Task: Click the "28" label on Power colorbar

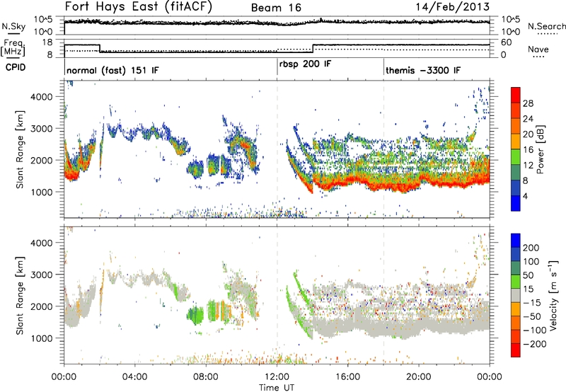Action: (528, 103)
